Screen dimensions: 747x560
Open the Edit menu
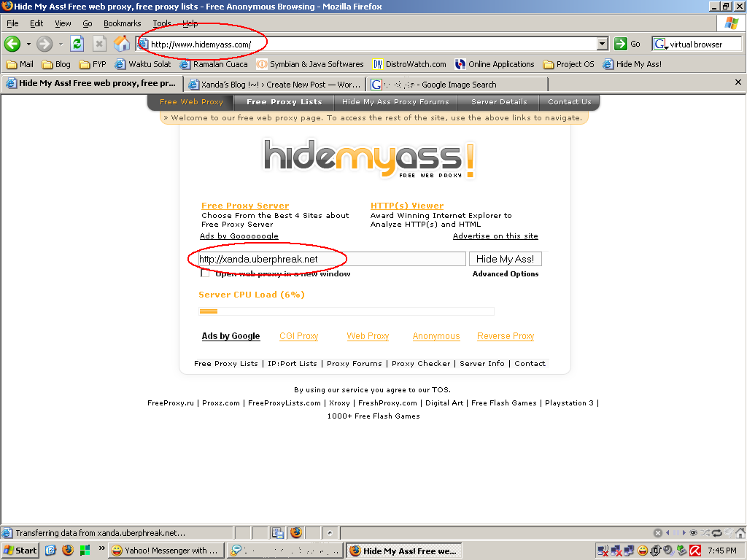[x=36, y=23]
